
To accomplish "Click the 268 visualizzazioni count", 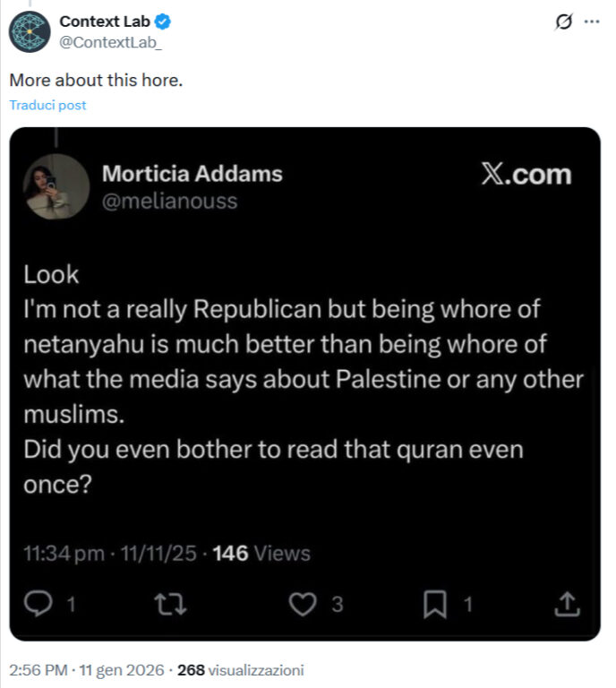I will tap(240, 670).
